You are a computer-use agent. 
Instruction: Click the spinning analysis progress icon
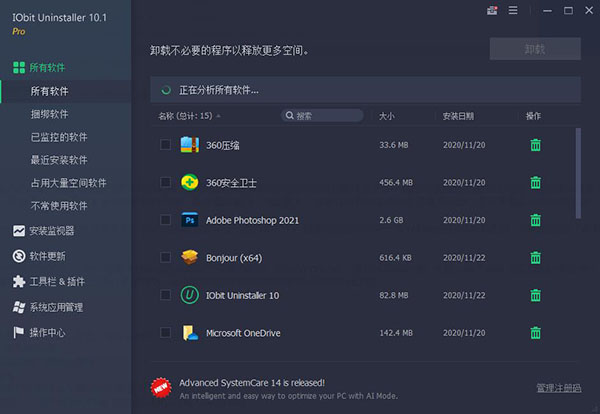tap(166, 90)
